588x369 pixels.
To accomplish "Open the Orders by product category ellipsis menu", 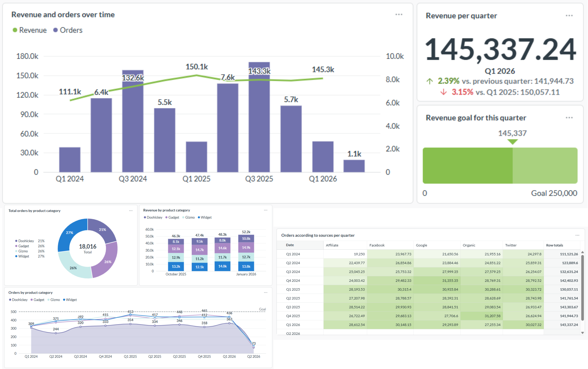I will (265, 292).
